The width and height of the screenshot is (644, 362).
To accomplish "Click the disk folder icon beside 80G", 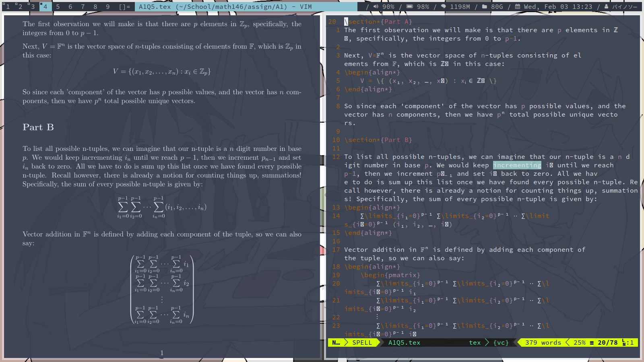I will [485, 6].
